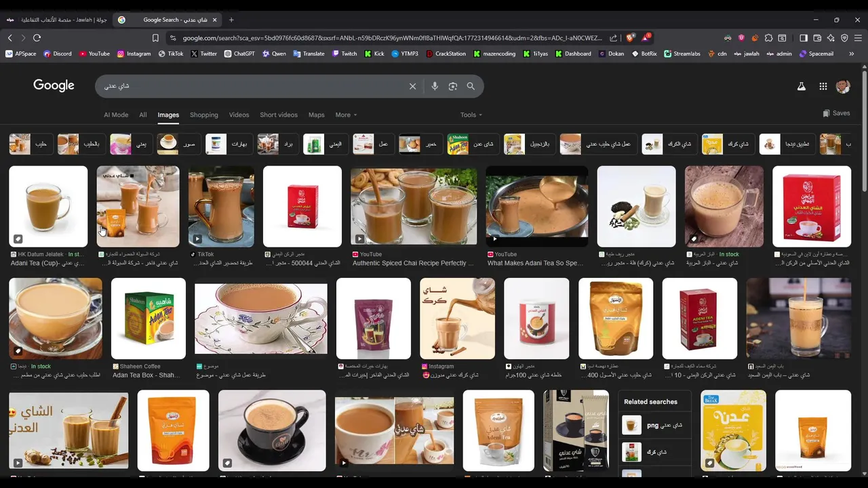The width and height of the screenshot is (868, 488).
Task: Open the Authentic Spiced Chai Recipe thumbnail
Action: click(414, 206)
